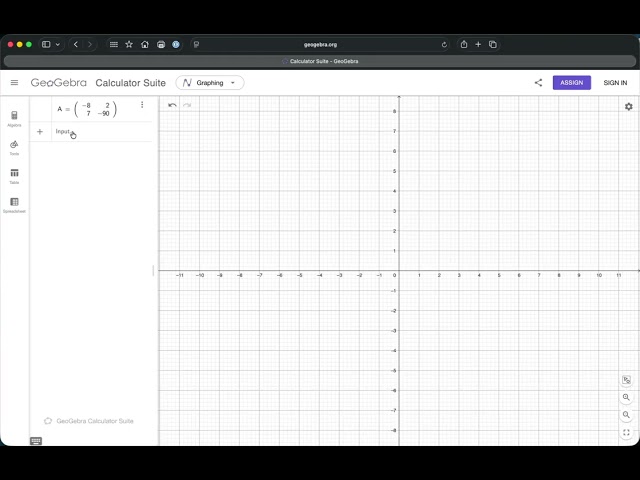
Task: Open the Spreadsheet view
Action: coord(14,205)
